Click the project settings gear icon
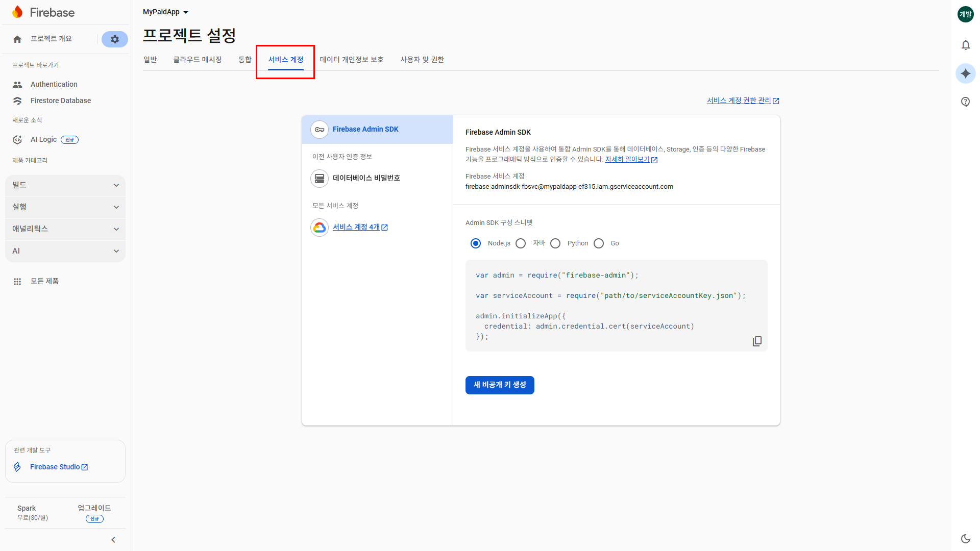The height and width of the screenshot is (551, 980). (x=115, y=39)
